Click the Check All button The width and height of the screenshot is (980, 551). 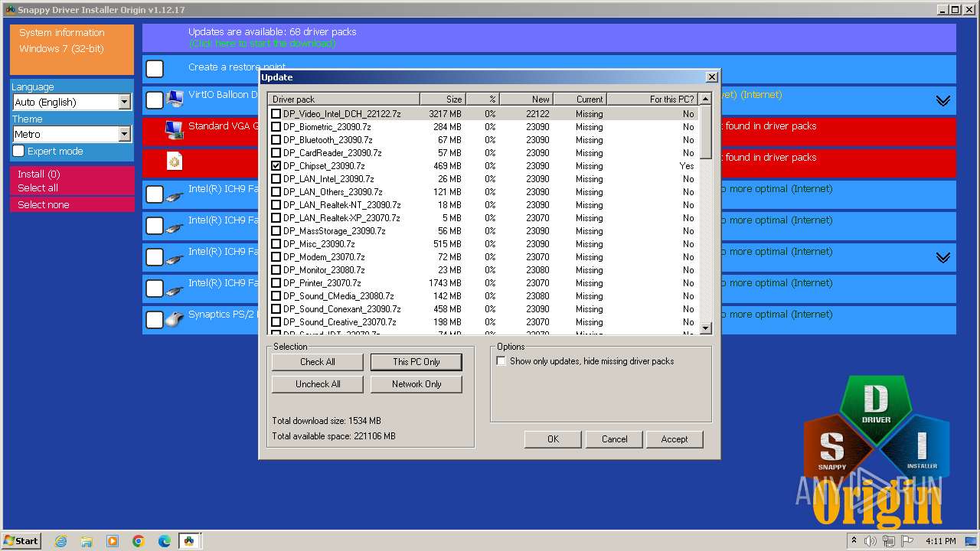click(317, 362)
